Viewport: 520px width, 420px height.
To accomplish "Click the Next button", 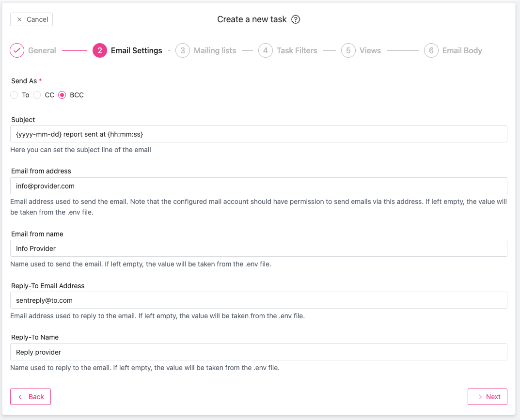I will (x=487, y=397).
